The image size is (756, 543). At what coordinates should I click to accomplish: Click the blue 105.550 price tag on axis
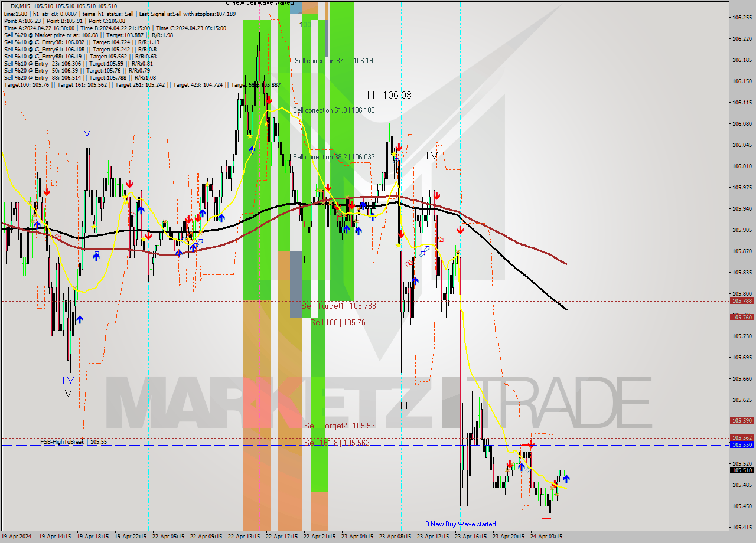742,445
